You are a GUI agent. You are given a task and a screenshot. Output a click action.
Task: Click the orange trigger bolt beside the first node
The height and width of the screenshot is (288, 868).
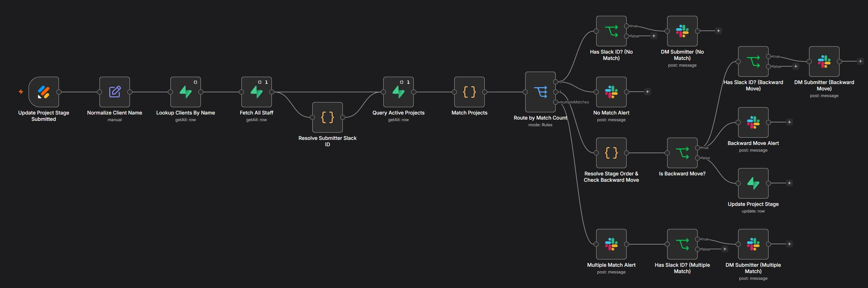(x=21, y=92)
